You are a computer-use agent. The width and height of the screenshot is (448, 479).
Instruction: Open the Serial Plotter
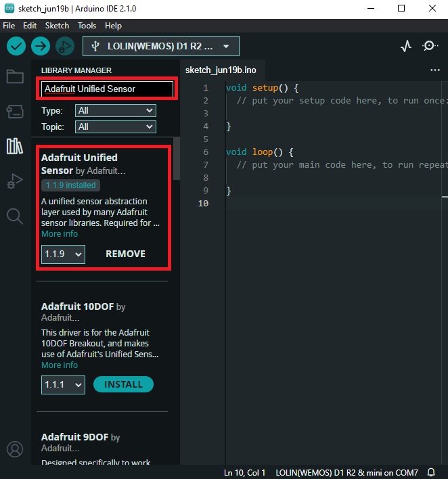point(406,46)
